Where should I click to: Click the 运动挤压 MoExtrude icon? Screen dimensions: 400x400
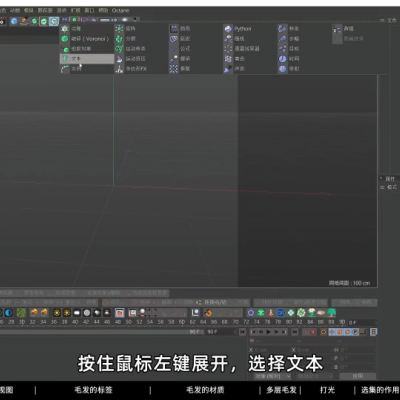coord(119,59)
